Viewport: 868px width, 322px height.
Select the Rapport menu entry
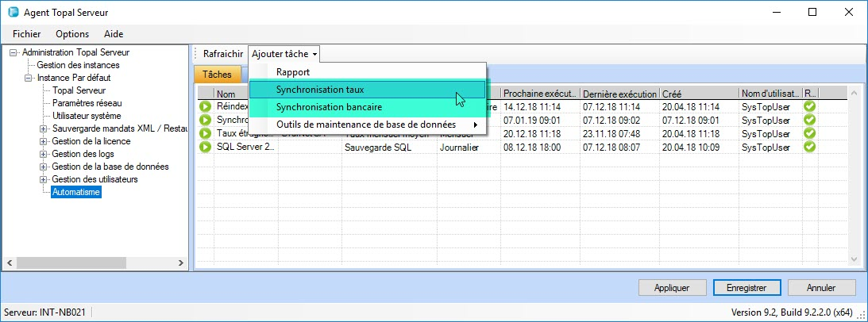(x=292, y=72)
